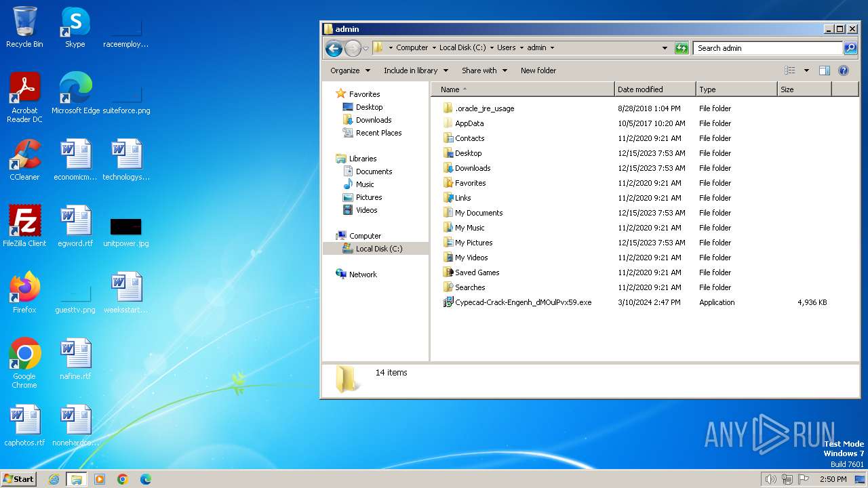Image resolution: width=868 pixels, height=488 pixels.
Task: Open the Recycle Bin desktop icon
Action: point(24,27)
